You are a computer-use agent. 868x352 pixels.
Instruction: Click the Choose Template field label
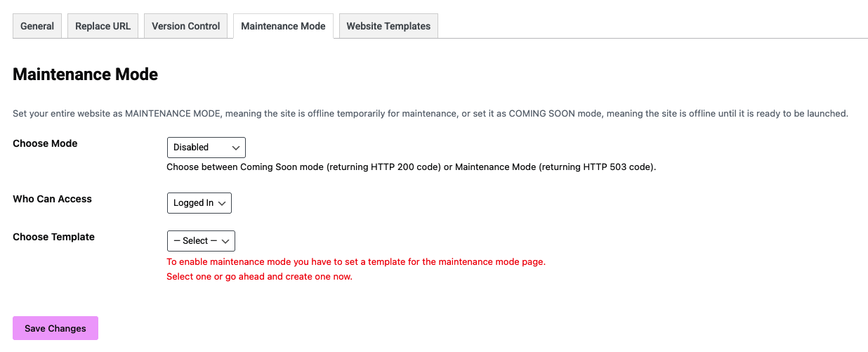(53, 237)
